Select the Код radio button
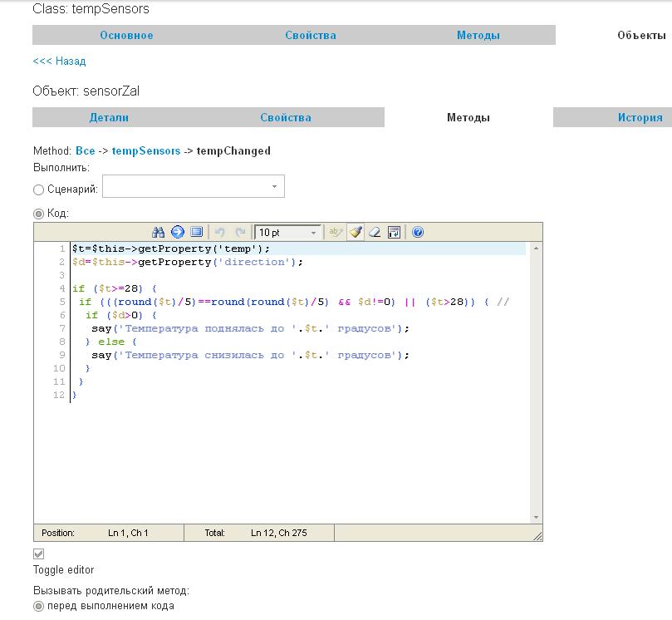The image size is (672, 620). [39, 214]
